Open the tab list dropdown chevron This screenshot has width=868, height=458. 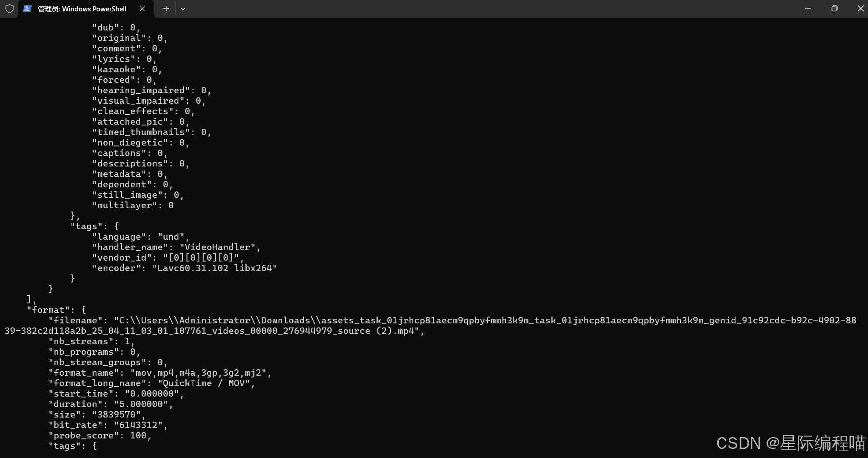(x=183, y=9)
